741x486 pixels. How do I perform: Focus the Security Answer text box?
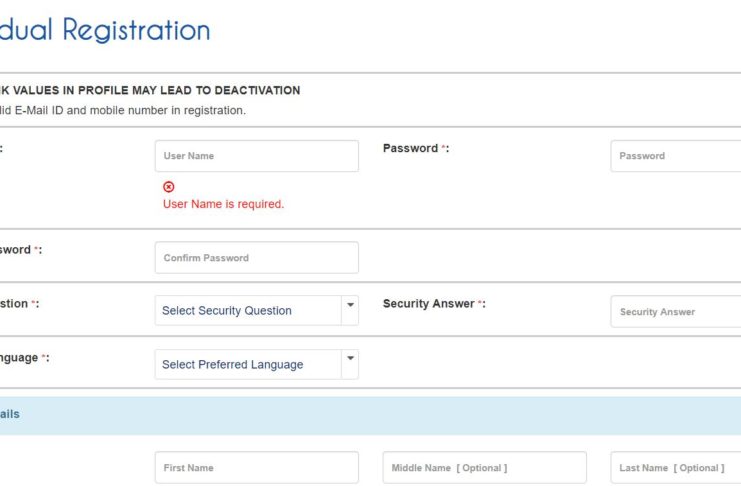click(x=675, y=312)
